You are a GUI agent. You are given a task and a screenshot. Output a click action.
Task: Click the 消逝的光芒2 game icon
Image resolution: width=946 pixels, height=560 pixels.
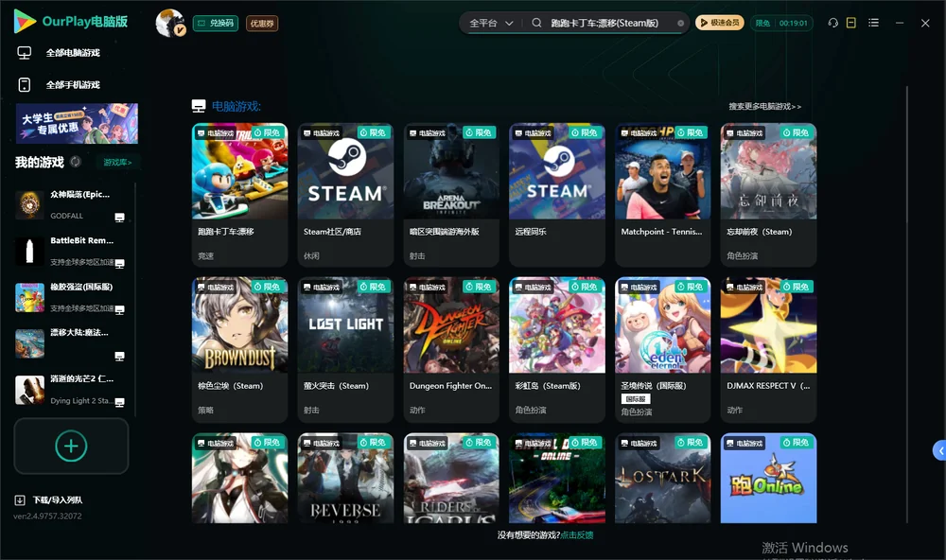[x=29, y=390]
